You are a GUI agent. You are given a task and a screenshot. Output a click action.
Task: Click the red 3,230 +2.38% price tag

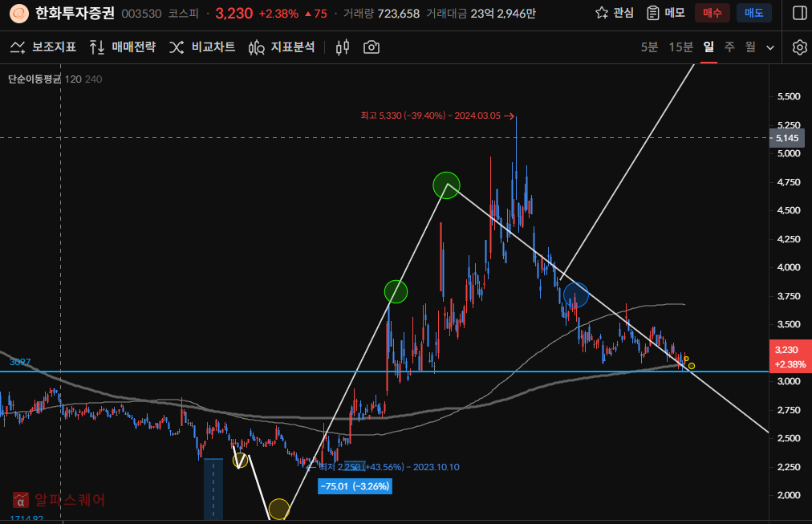click(790, 357)
